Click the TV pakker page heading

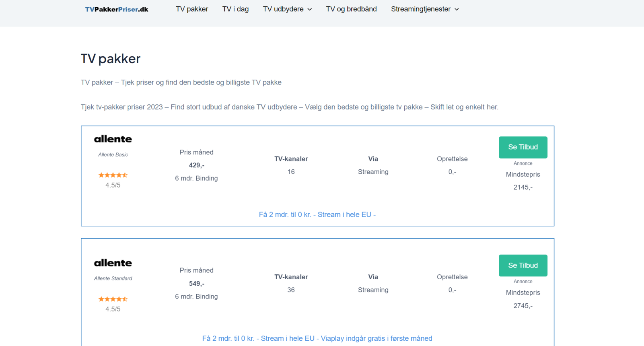pyautogui.click(x=111, y=59)
